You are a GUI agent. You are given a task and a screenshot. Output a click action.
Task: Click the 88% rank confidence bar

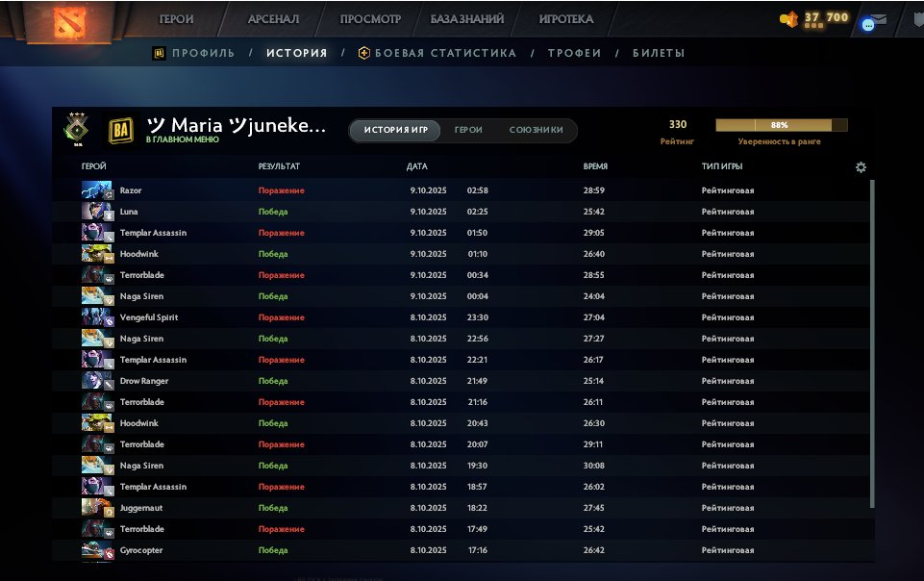(x=781, y=125)
